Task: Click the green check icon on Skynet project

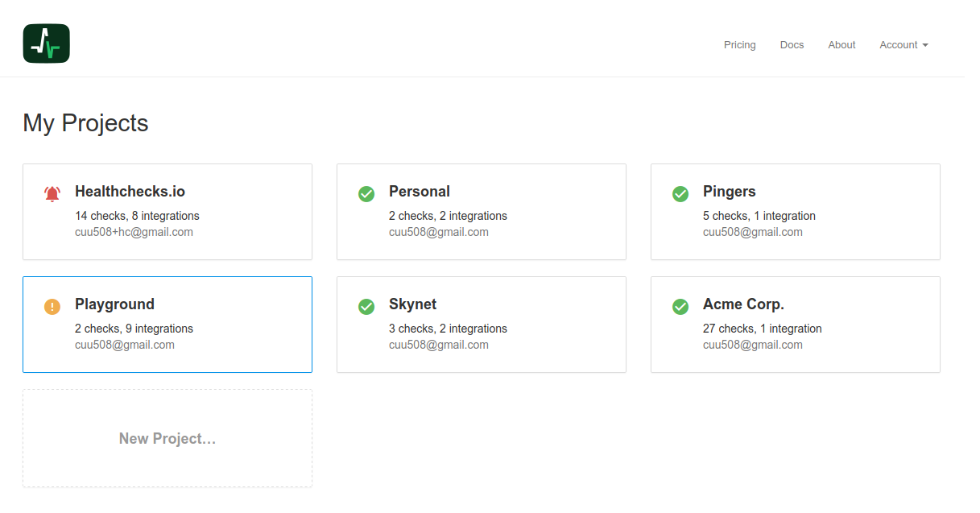Action: click(366, 306)
